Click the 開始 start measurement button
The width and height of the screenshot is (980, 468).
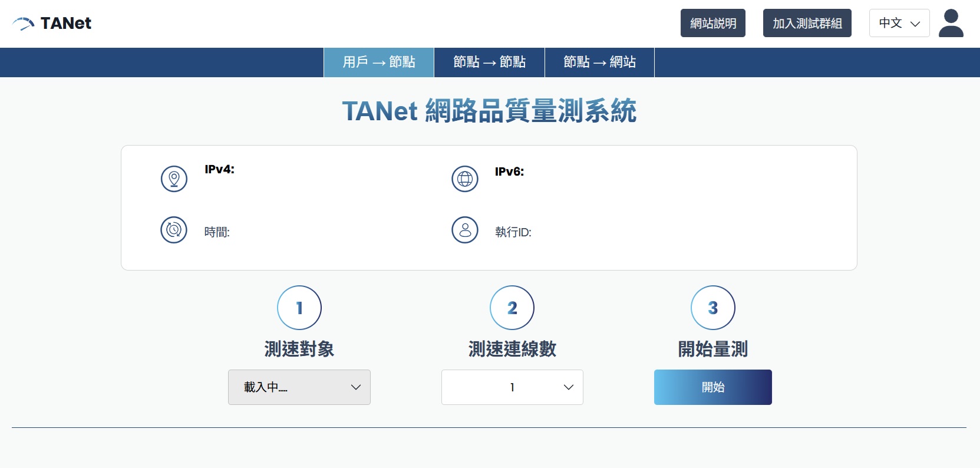713,387
